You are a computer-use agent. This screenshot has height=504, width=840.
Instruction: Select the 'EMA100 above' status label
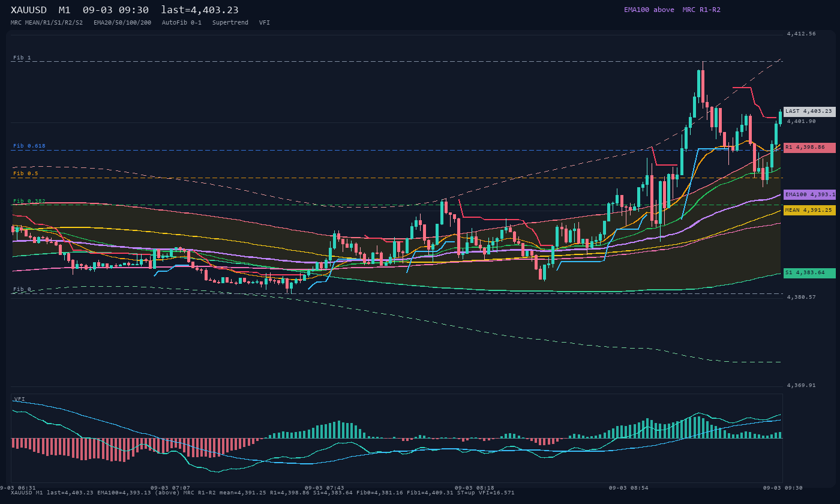[x=649, y=10]
